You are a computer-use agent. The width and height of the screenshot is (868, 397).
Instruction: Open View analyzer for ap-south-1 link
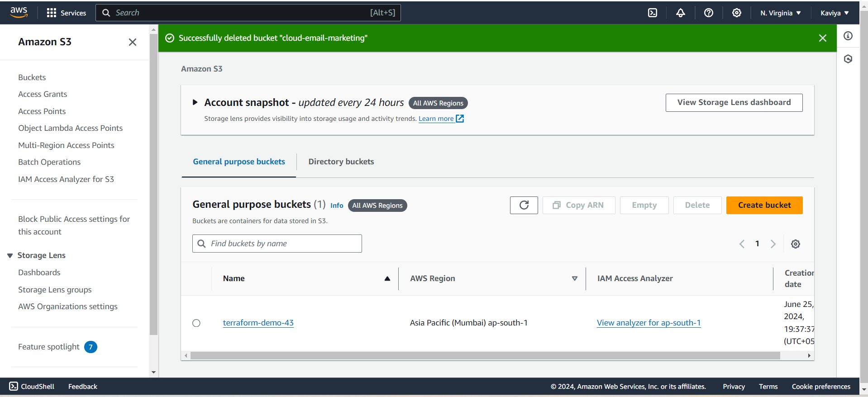(649, 323)
